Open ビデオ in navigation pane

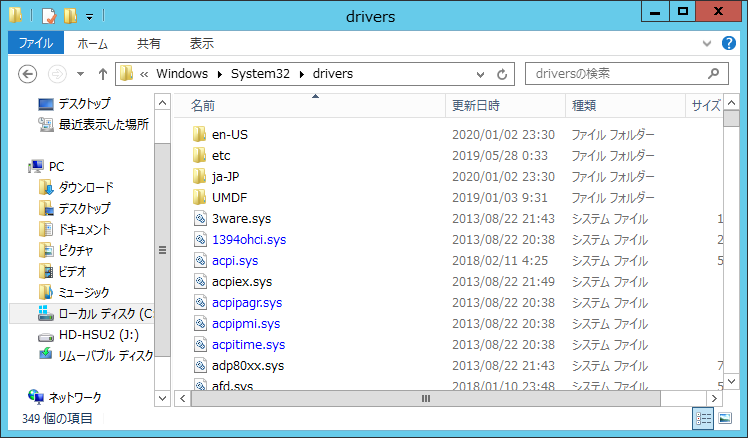click(x=72, y=271)
